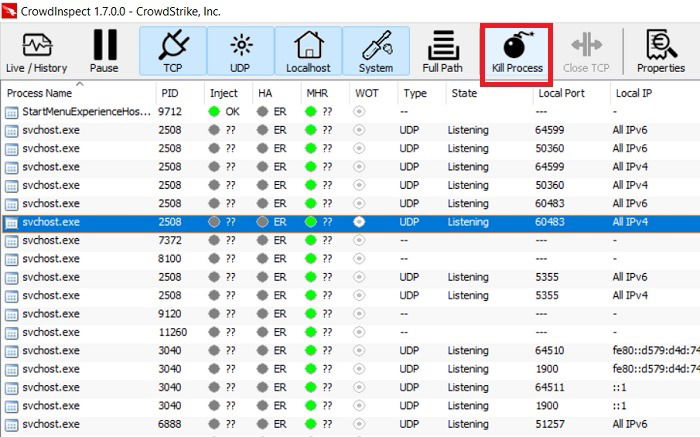Select svchost.exe listening on port 51257

350,424
